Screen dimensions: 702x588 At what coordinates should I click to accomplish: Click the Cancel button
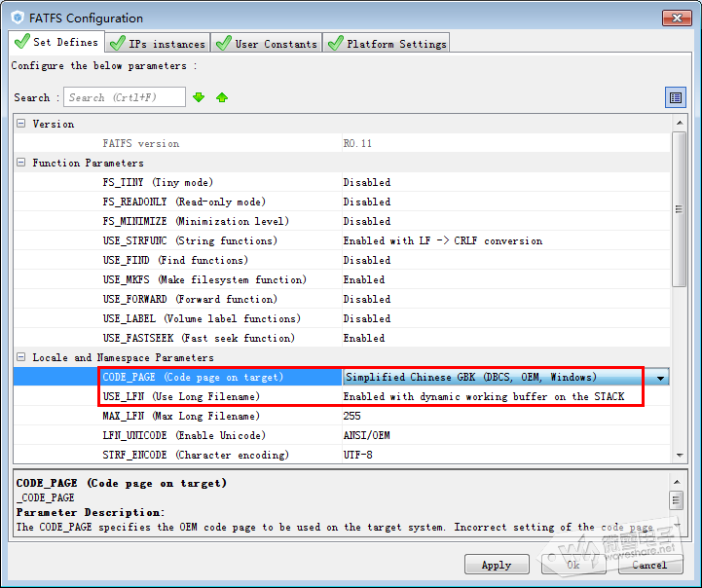[x=649, y=565]
